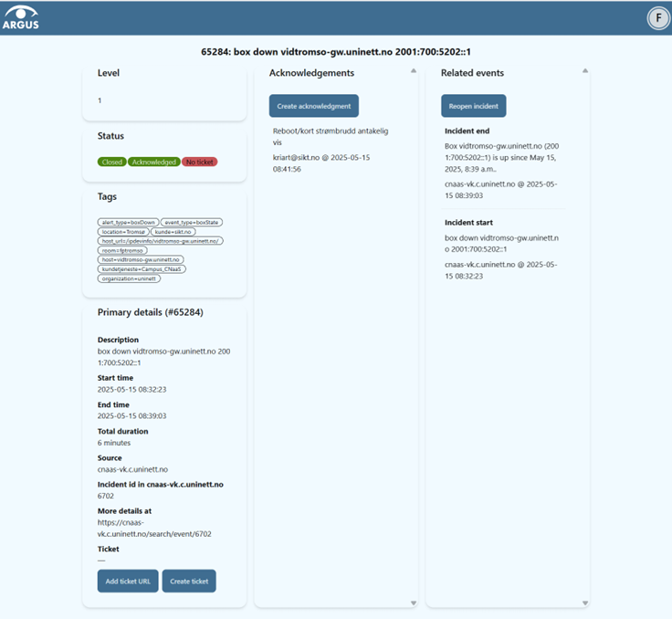
Task: Click the Acknowledged status badge
Action: click(x=152, y=162)
